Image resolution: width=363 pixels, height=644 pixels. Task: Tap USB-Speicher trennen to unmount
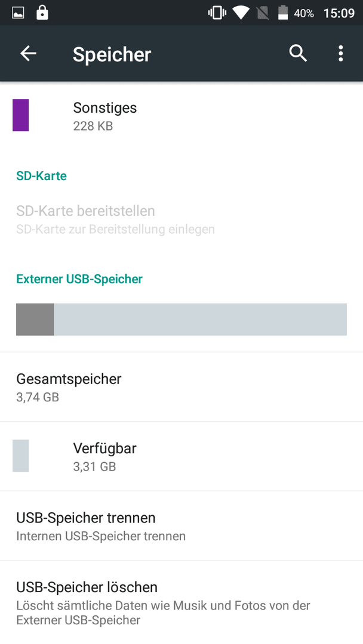(181, 526)
